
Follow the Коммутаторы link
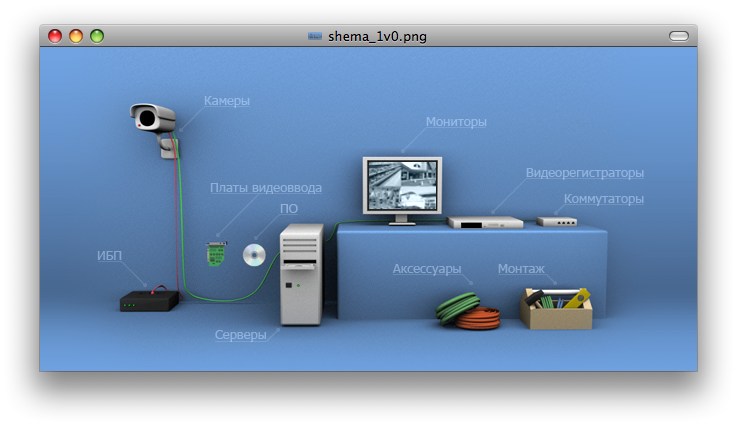tap(604, 199)
